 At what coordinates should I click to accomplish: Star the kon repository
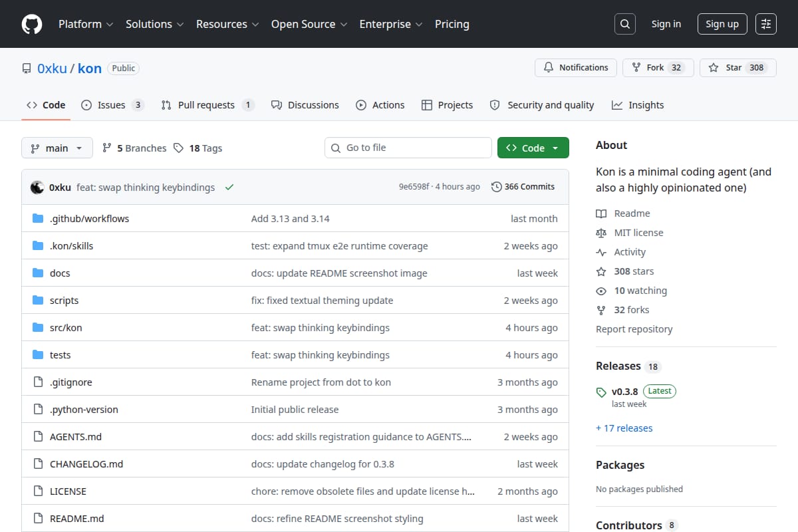(738, 68)
